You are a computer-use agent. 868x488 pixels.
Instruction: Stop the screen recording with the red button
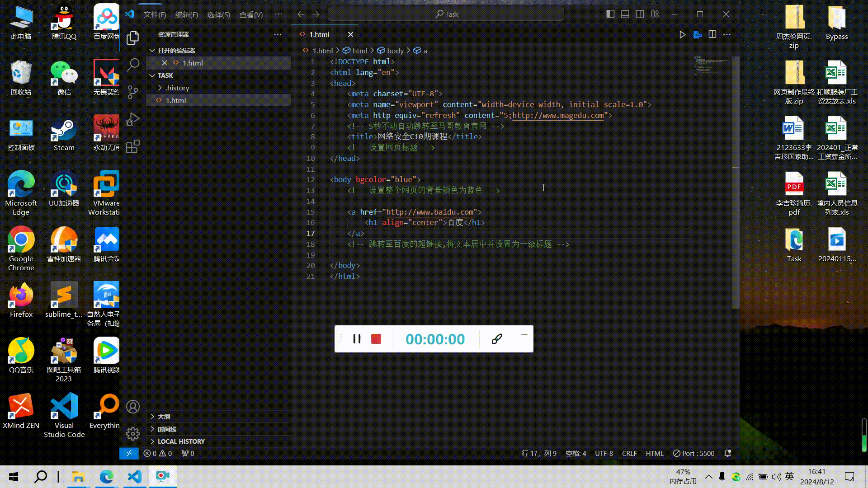pyautogui.click(x=376, y=339)
